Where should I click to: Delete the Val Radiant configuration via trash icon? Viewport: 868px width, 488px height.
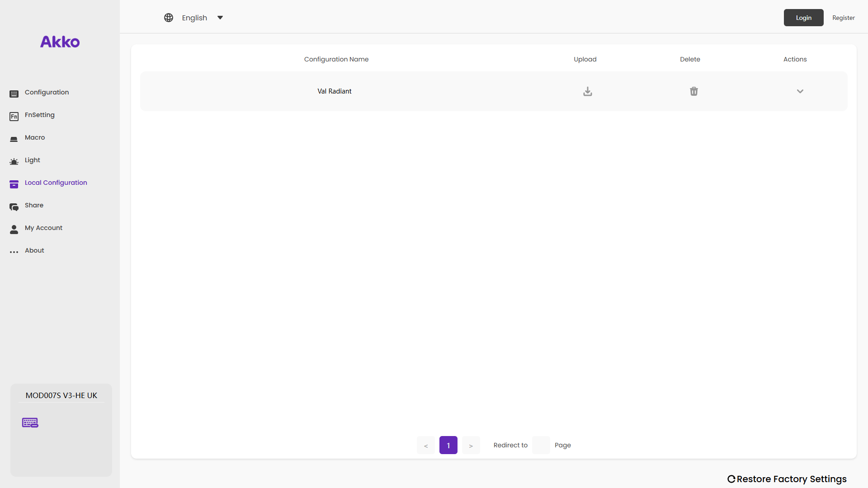coord(693,91)
